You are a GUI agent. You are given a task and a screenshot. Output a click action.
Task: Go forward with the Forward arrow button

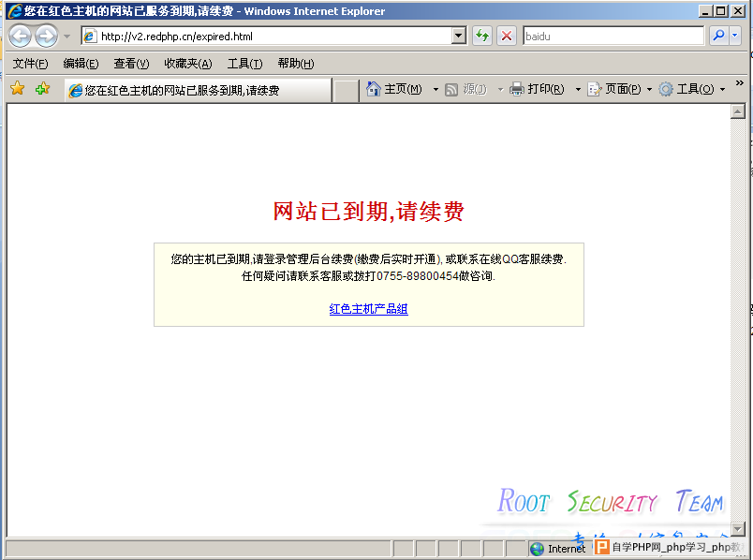point(46,36)
